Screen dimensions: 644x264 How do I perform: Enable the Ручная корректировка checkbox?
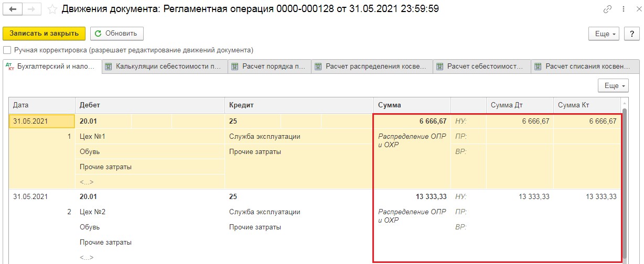click(x=7, y=50)
